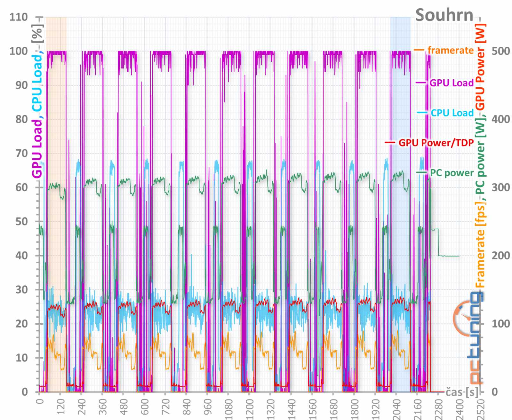Click the vertical 'CPU Load' left axis title
Image resolution: width=512 pixels, height=420 pixels.
[37, 83]
